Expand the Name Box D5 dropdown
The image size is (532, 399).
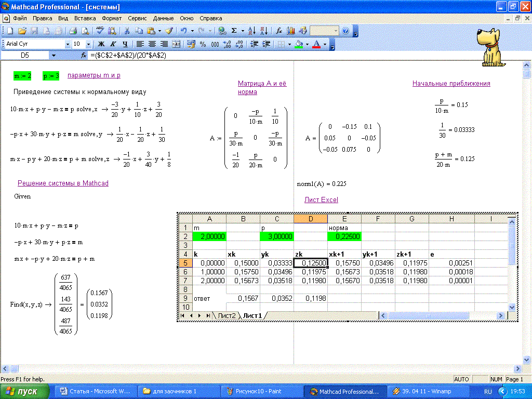pyautogui.click(x=53, y=55)
